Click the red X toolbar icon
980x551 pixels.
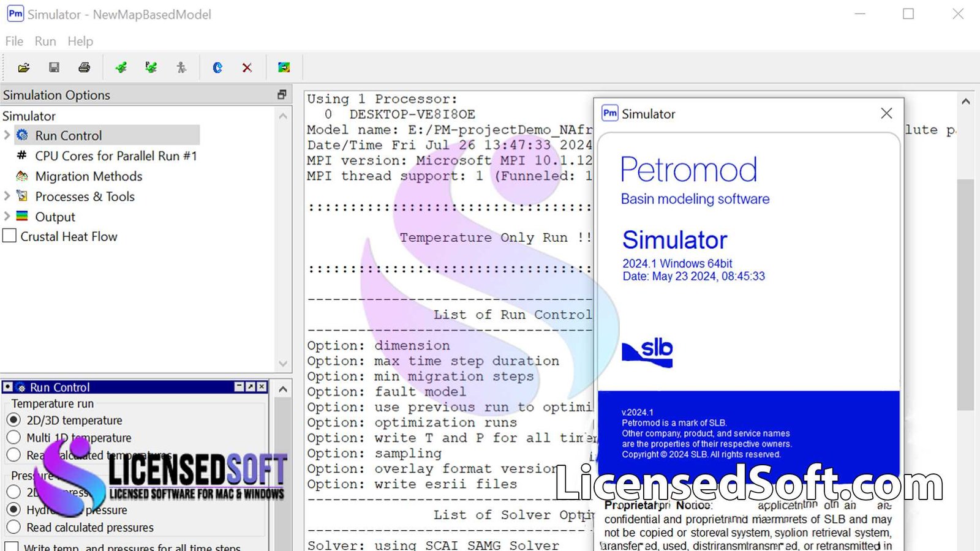click(247, 67)
